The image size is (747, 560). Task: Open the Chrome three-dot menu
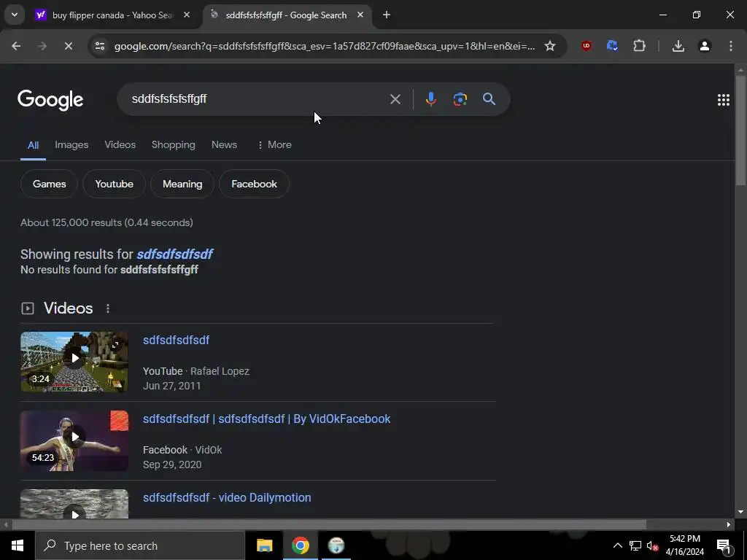click(730, 46)
